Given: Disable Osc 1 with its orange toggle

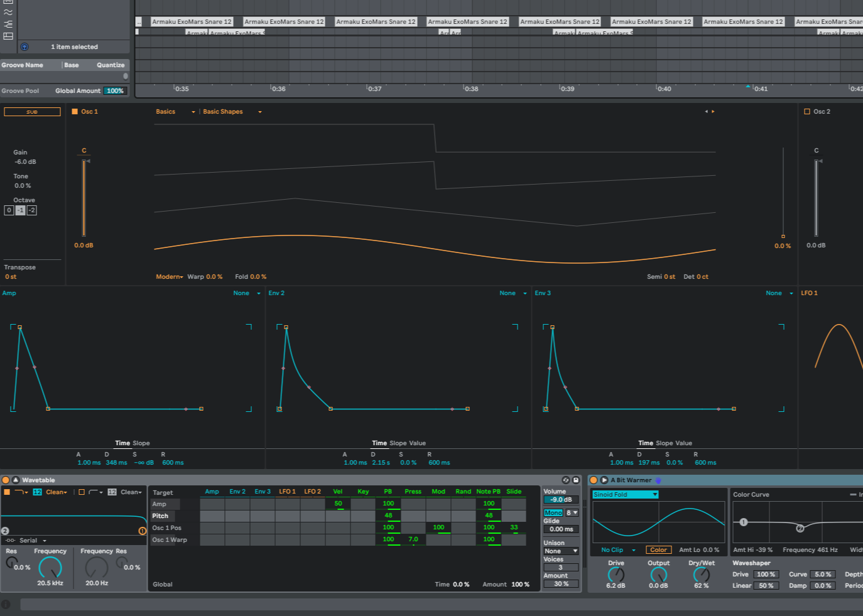Looking at the screenshot, I should click(75, 112).
